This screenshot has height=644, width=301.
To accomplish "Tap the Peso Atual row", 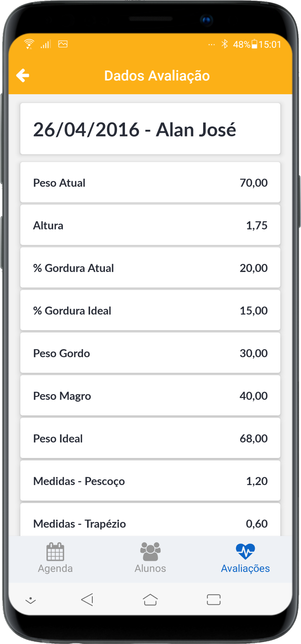I will coord(150,183).
